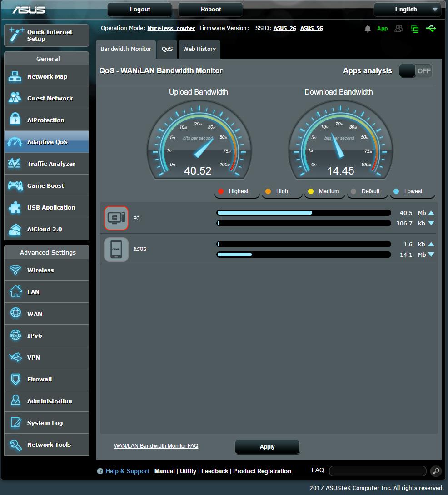
Task: Switch to the QoS tab
Action: click(167, 49)
